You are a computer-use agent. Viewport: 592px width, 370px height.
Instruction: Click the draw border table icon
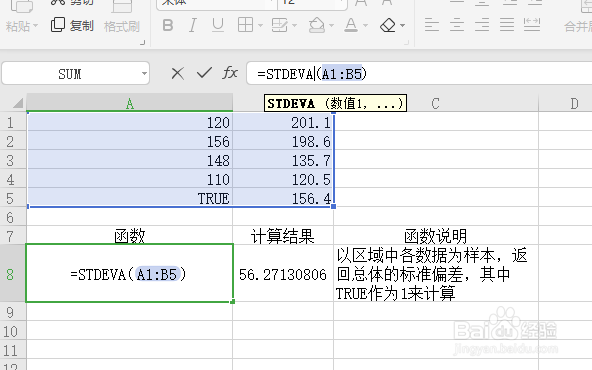(279, 25)
